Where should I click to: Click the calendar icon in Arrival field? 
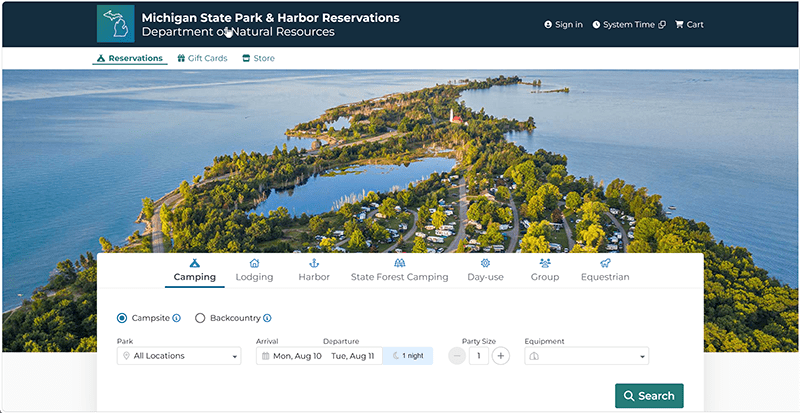pos(265,356)
